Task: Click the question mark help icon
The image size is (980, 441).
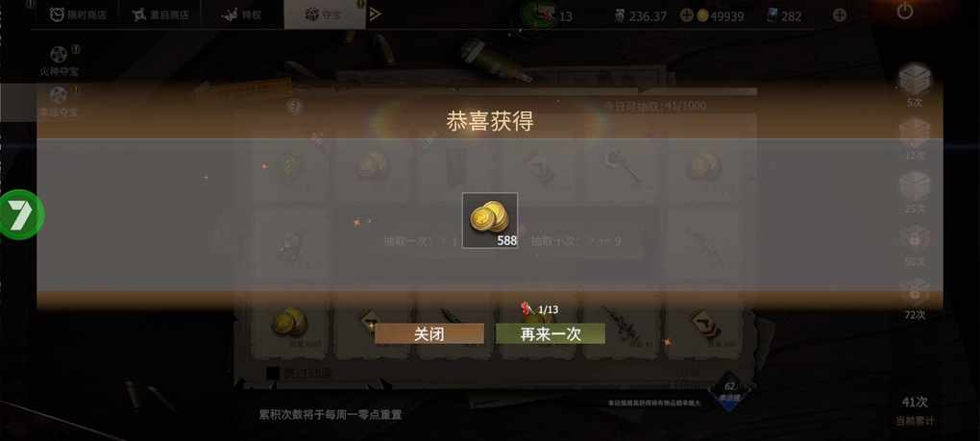Action: click(x=294, y=107)
